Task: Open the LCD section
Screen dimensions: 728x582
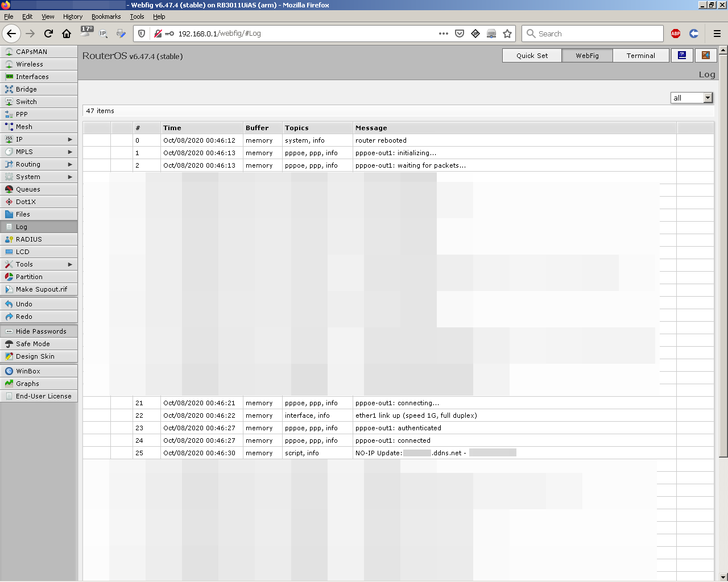Action: 39,252
